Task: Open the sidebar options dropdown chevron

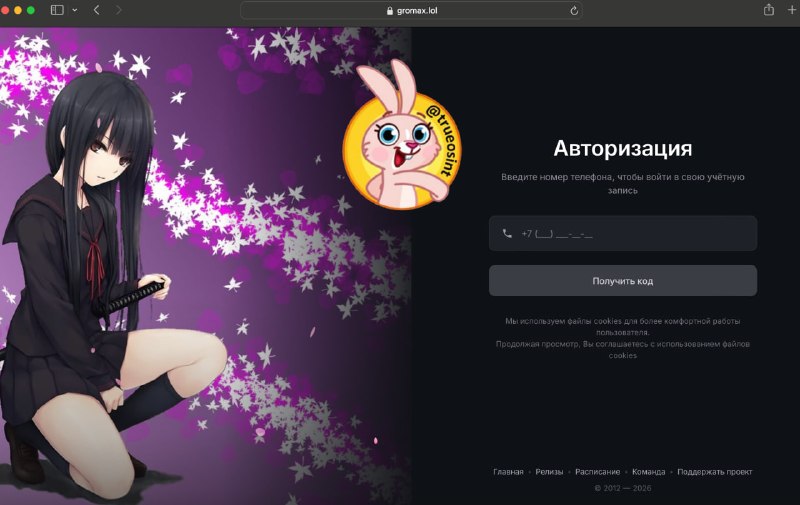Action: point(75,10)
